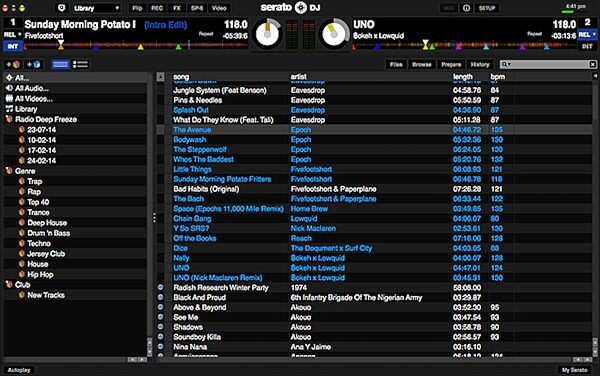
Task: Open iTunes Library item in sidebar
Action: (x=75, y=109)
